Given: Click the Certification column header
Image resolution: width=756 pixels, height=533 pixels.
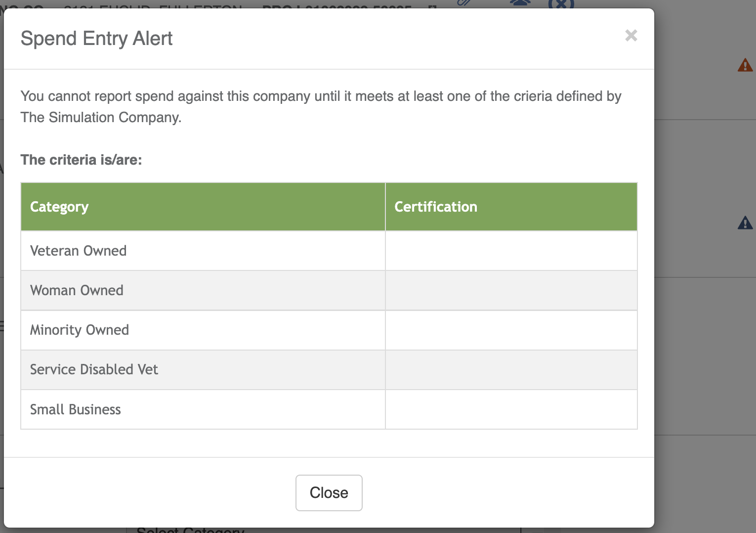Looking at the screenshot, I should click(511, 207).
